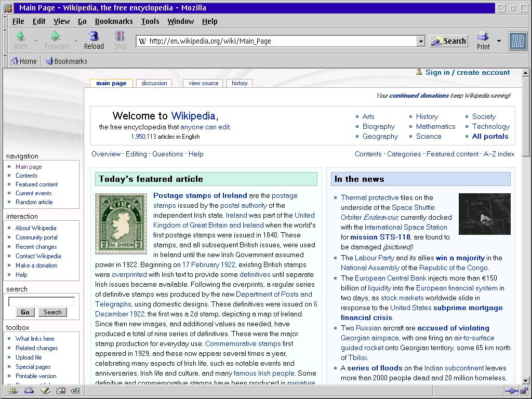Open the Print options dropdown arrow
The width and height of the screenshot is (532, 399).
499,41
